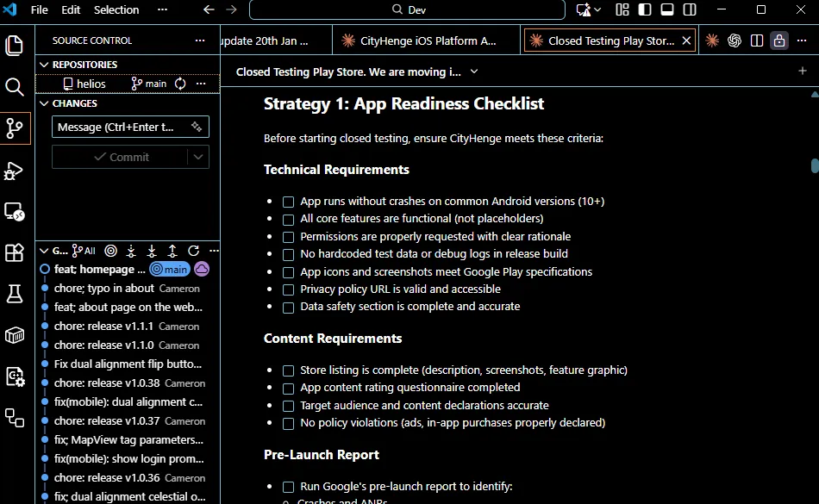The height and width of the screenshot is (504, 819).
Task: Expand hidden menus with title bar ellipsis
Action: click(162, 9)
